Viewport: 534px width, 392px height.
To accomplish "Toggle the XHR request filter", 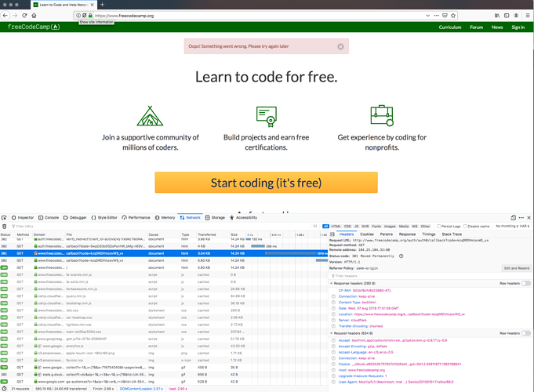I will click(x=365, y=226).
